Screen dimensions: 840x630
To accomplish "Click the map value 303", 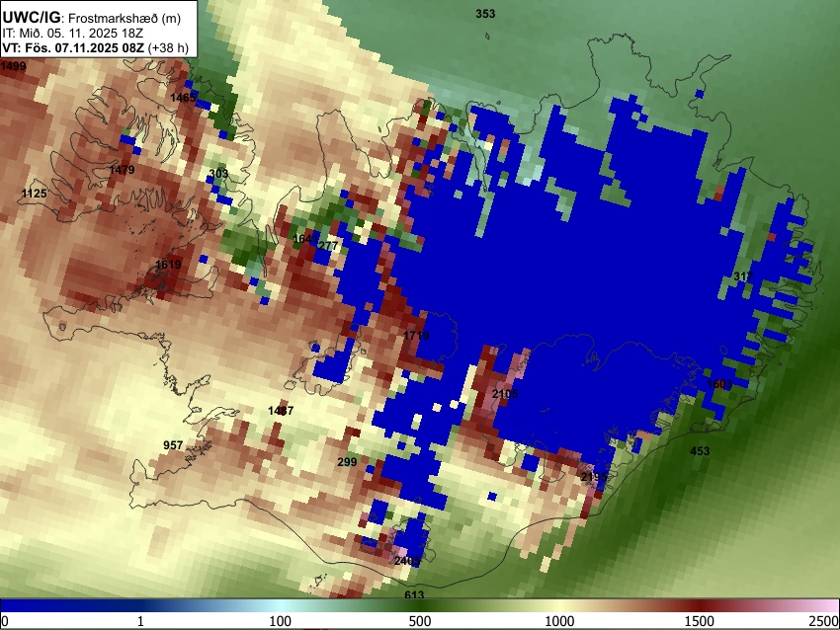I will (218, 174).
